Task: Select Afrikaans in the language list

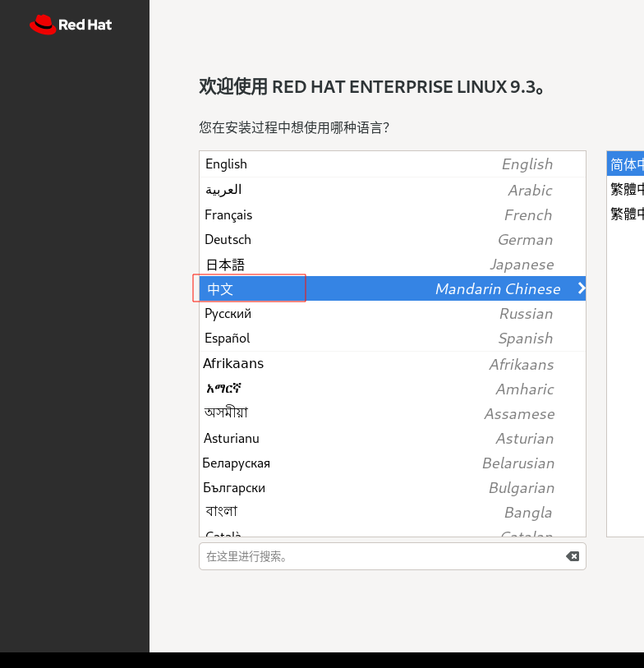Action: click(393, 364)
